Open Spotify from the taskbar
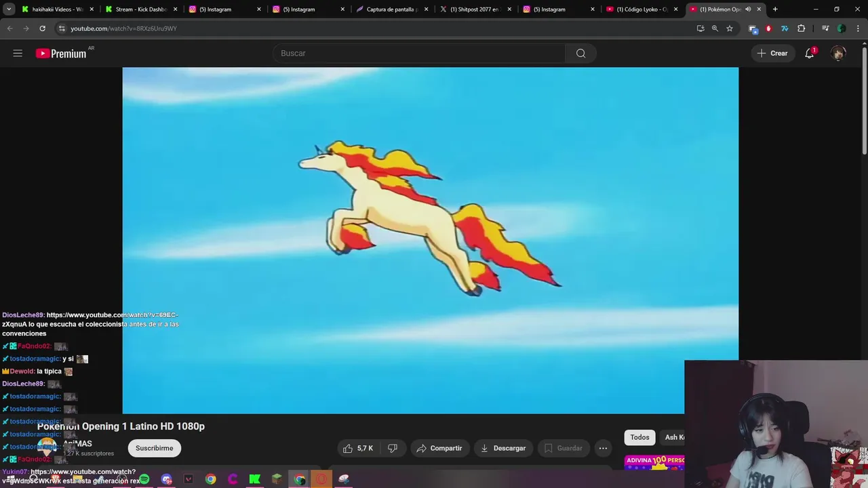 click(144, 479)
